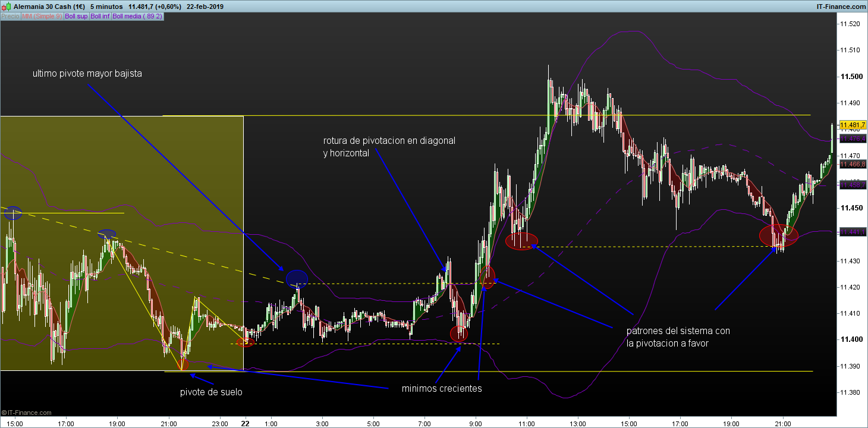
Task: Click the 11.481,7 price in the title bar
Action: point(142,6)
